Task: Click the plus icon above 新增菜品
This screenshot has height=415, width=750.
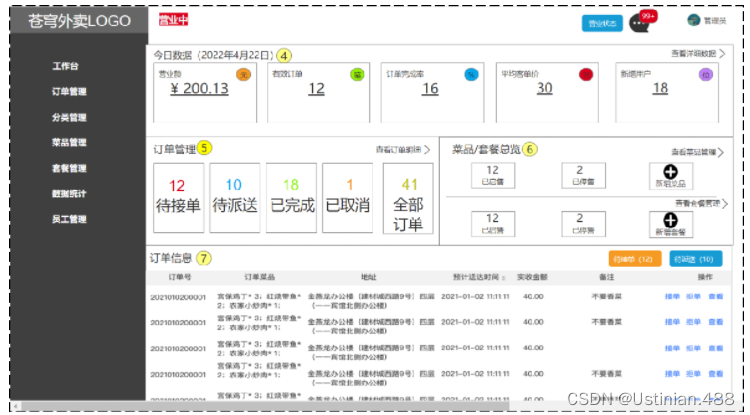Action: 671,172
